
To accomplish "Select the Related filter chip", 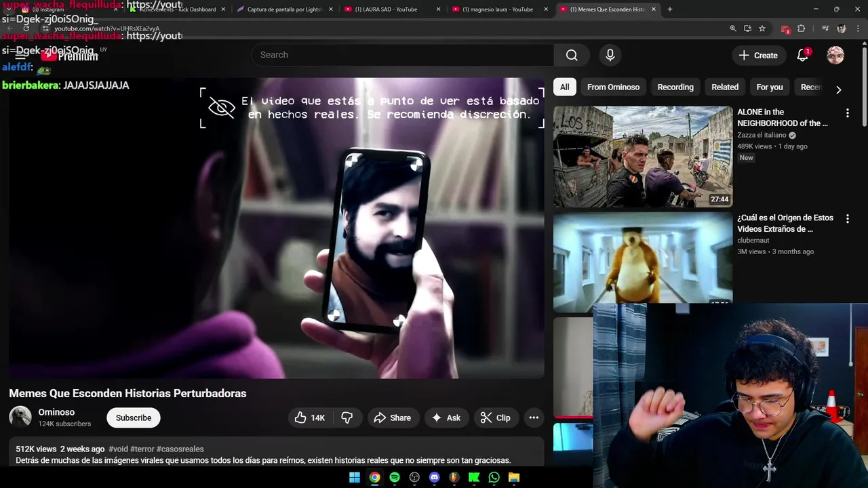I will (x=725, y=87).
